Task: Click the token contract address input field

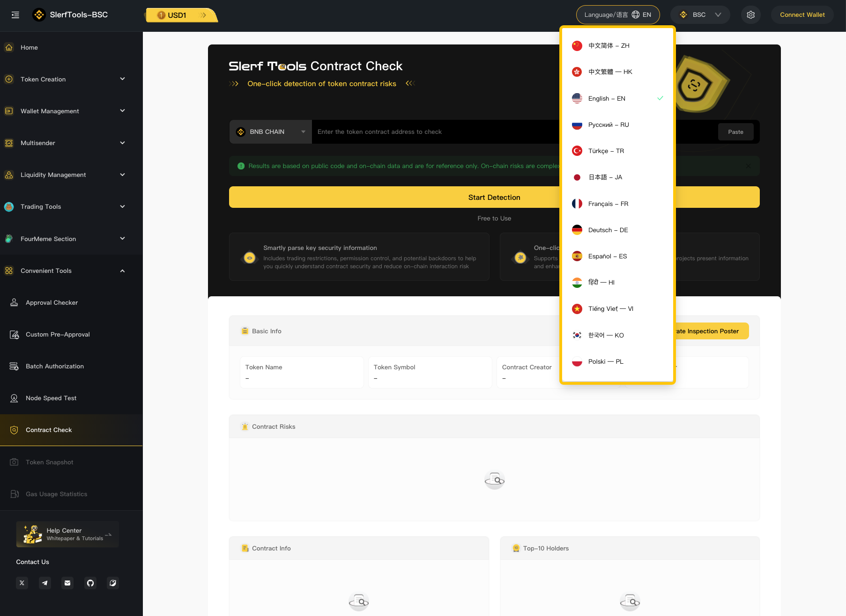Action: [x=436, y=132]
